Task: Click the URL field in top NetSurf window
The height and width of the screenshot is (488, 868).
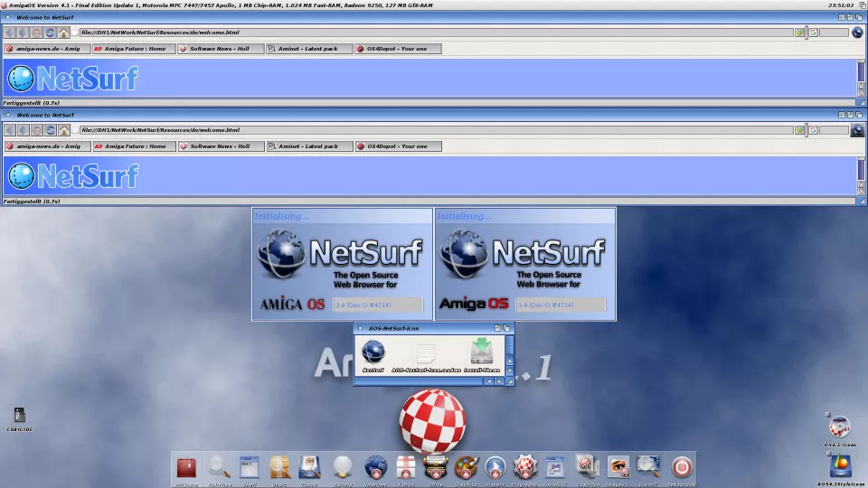Action: click(x=434, y=33)
